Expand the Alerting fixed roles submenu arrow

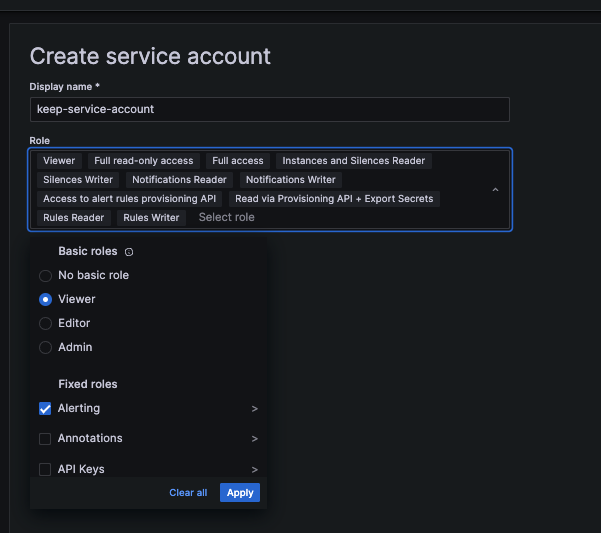click(255, 409)
